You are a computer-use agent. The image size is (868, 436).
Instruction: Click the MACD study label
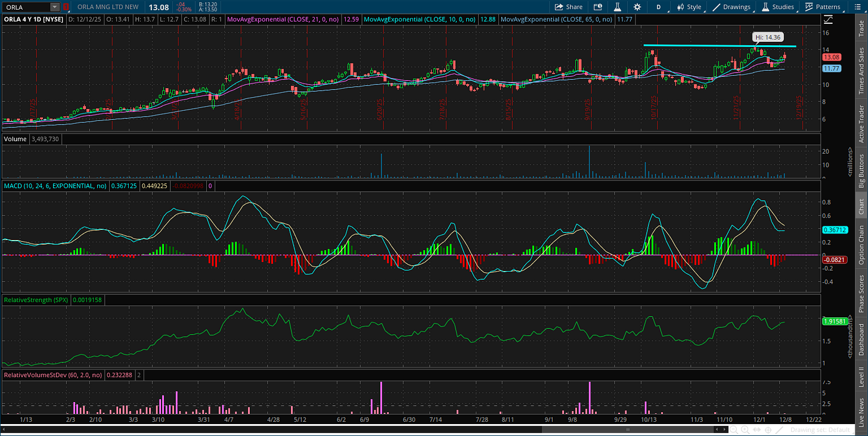click(x=55, y=186)
